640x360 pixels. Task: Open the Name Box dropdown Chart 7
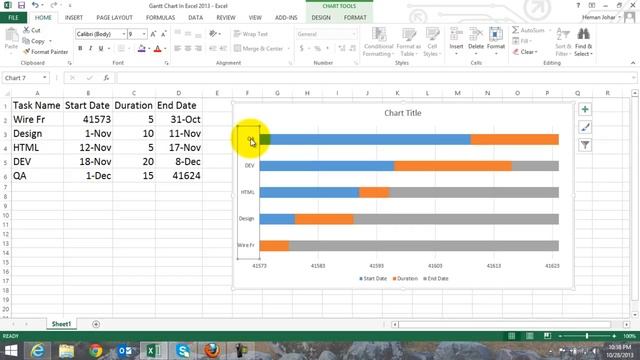[x=44, y=78]
